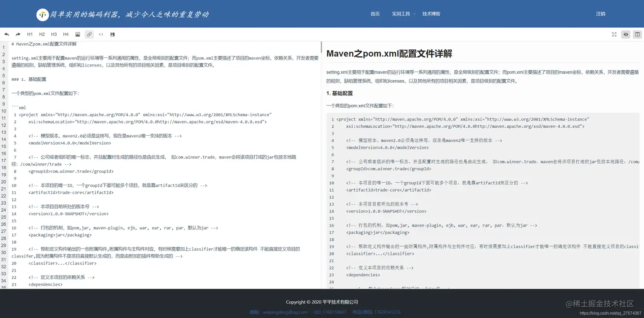
Task: Toggle split-pane editing mode
Action: [637, 34]
